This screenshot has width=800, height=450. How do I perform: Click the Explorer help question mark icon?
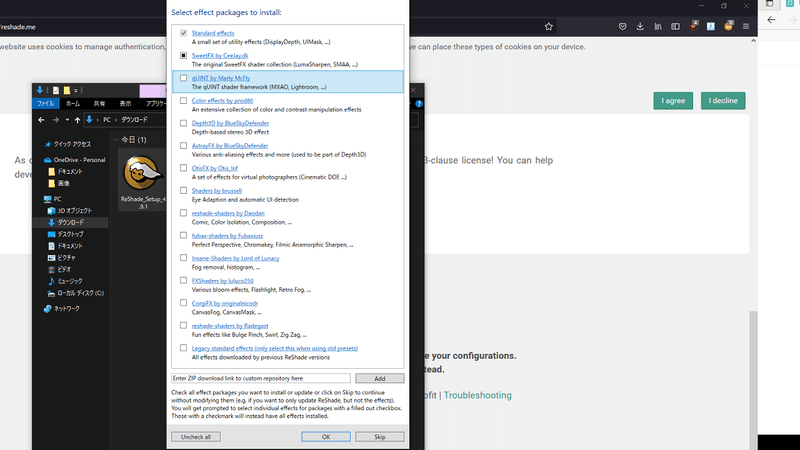[419, 104]
